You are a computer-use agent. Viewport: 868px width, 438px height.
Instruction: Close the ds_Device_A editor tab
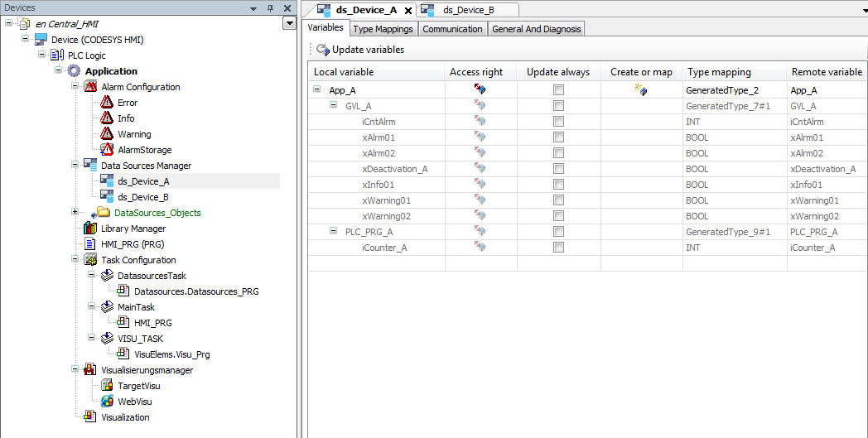tap(408, 11)
